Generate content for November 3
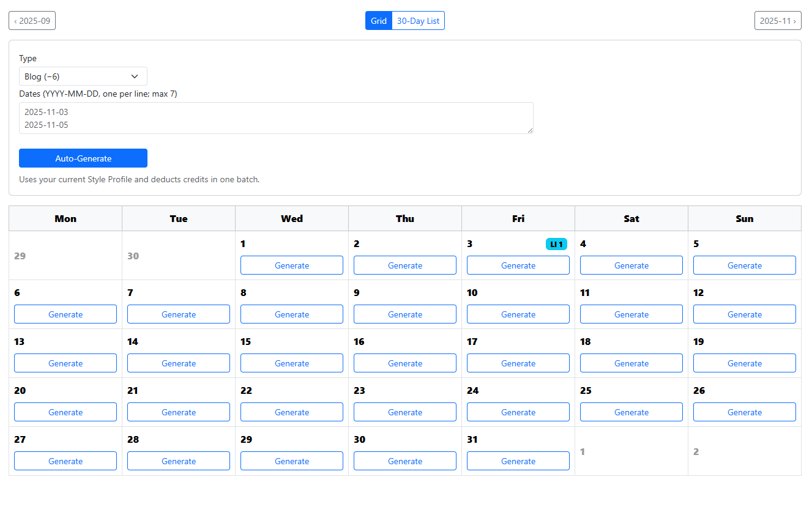The height and width of the screenshot is (518, 812). pos(518,265)
